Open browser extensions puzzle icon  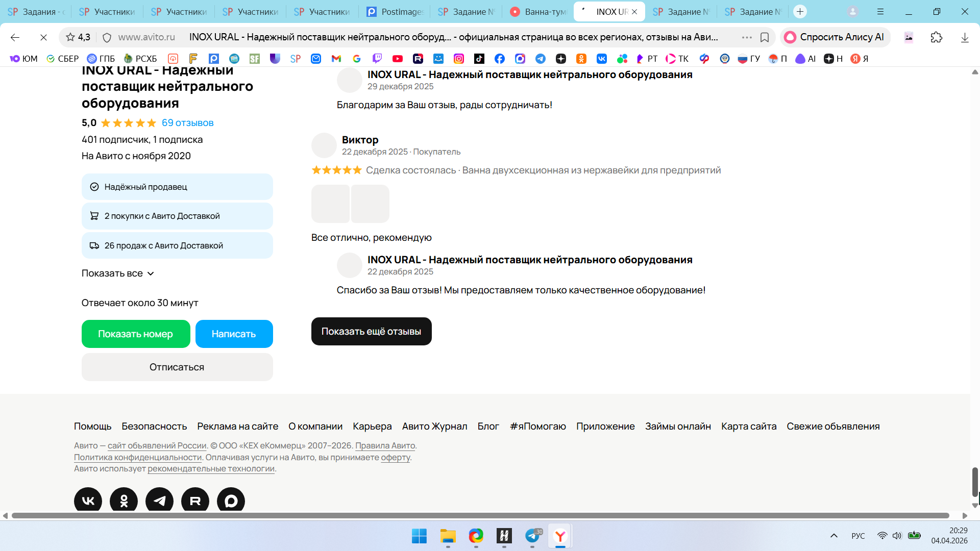tap(936, 37)
